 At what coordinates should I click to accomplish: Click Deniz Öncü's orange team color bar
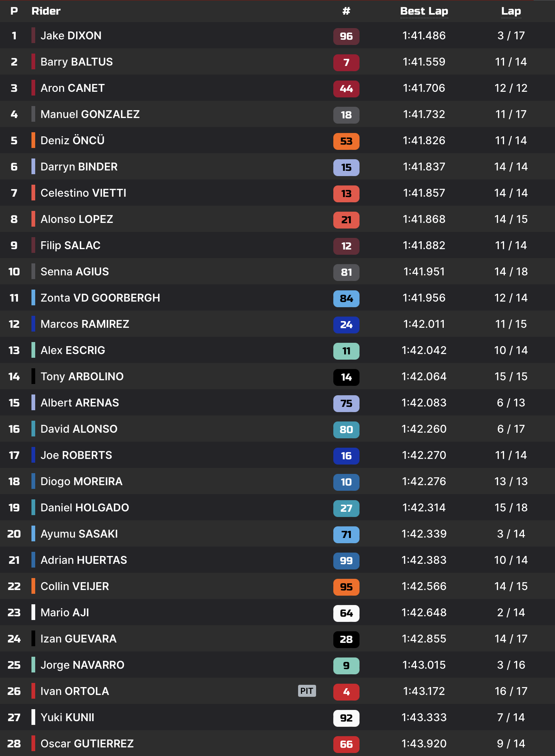pos(33,140)
